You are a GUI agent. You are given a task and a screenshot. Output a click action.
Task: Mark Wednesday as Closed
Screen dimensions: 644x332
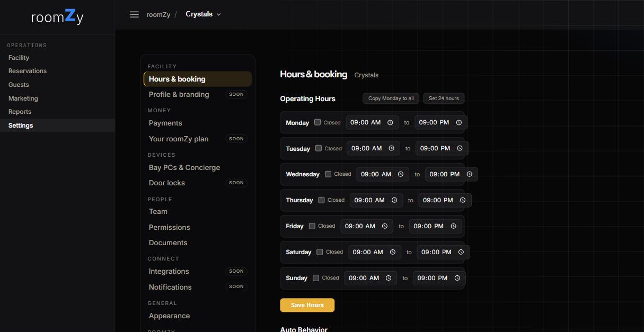pos(328,174)
